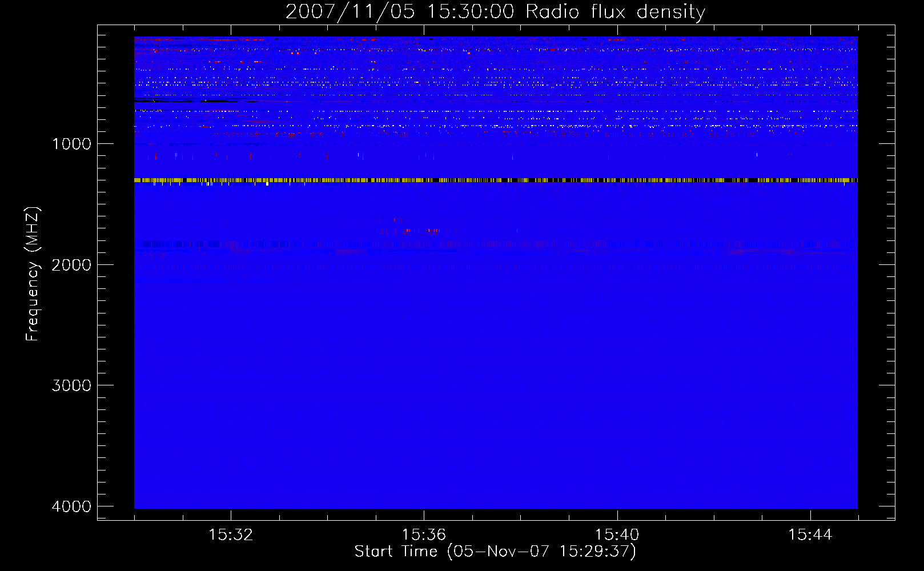Click the plot title '2007/11/05 15:30:00 Radio flux density'
This screenshot has height=571, width=924.
(x=495, y=11)
